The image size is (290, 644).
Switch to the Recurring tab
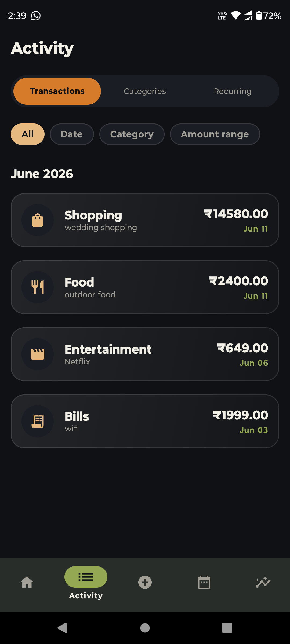[x=233, y=91]
